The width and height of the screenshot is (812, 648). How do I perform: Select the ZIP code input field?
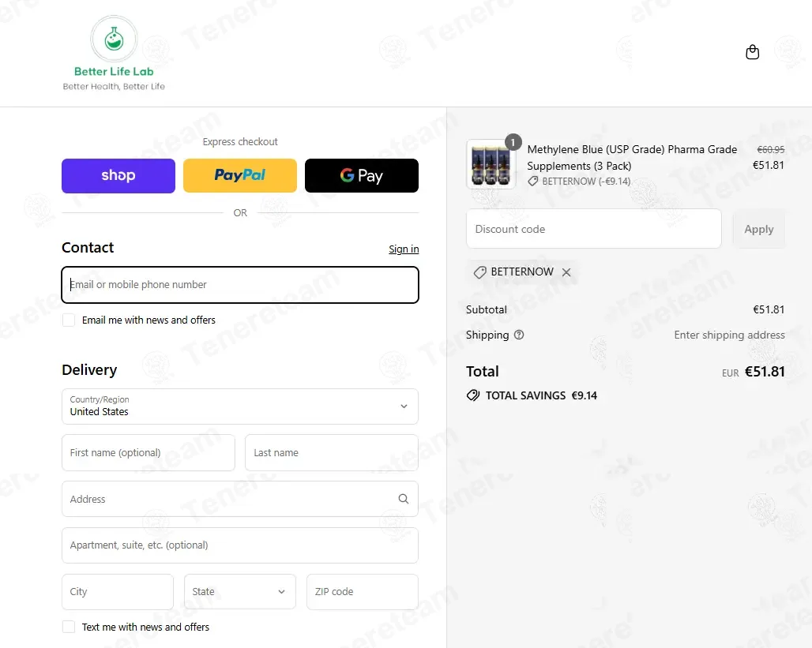click(x=362, y=591)
